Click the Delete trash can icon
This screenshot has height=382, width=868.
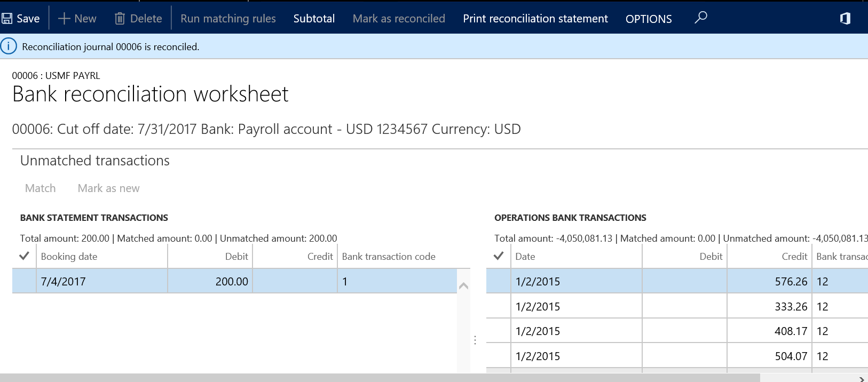click(120, 19)
